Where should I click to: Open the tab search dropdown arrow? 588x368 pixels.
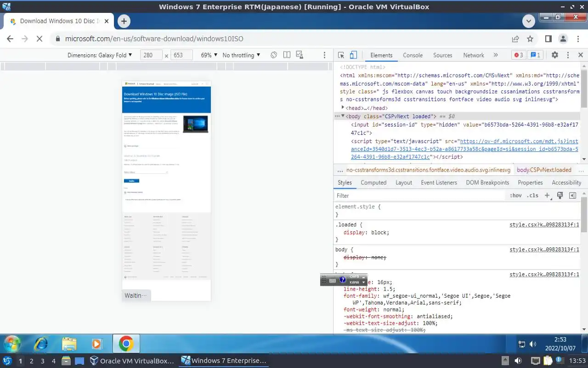529,21
